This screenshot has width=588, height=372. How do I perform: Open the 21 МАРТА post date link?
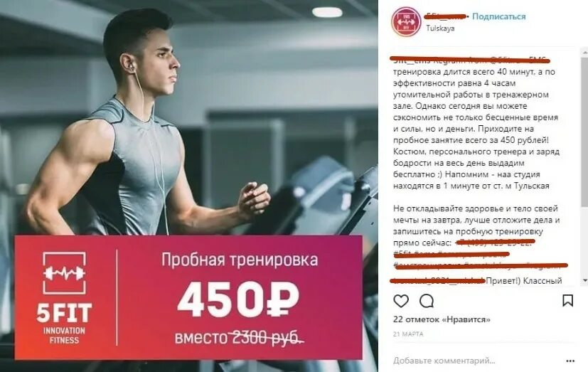[x=408, y=334]
